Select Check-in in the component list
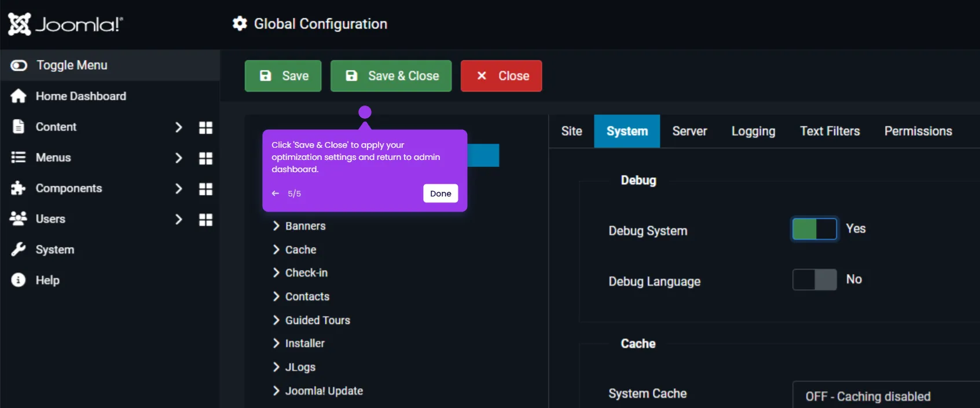Viewport: 980px width, 408px height. (x=306, y=273)
